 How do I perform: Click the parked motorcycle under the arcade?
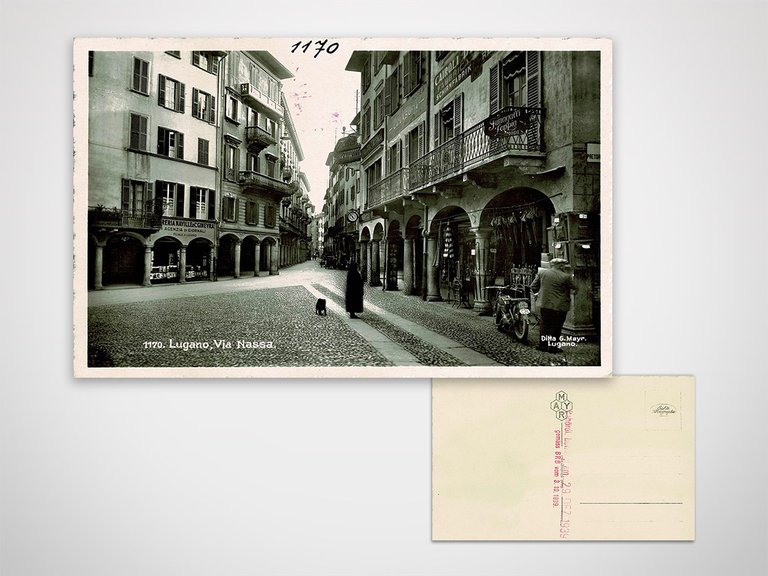point(513,315)
